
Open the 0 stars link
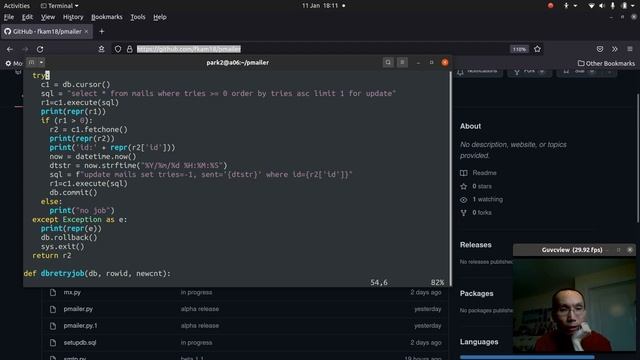(482, 186)
